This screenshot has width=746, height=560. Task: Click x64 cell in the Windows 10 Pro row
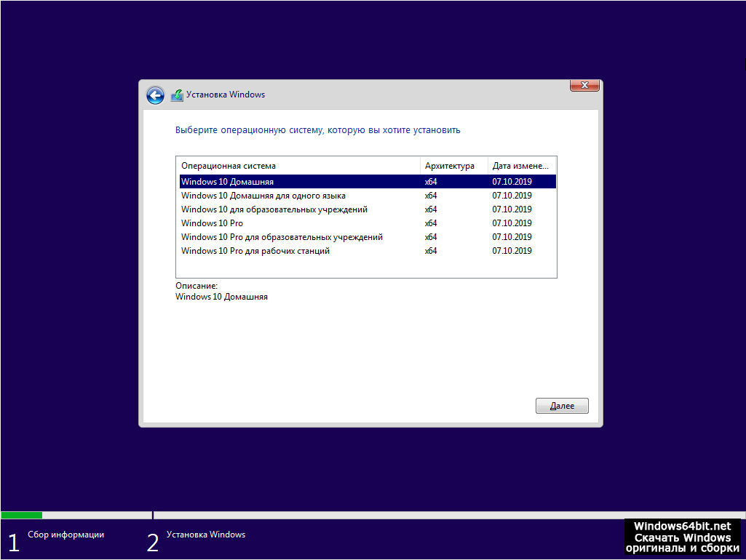[x=431, y=223]
